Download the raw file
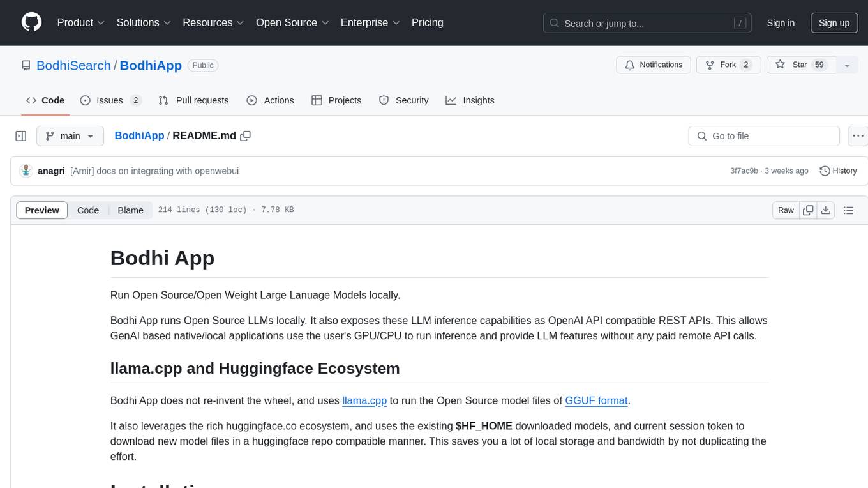 pyautogui.click(x=825, y=210)
